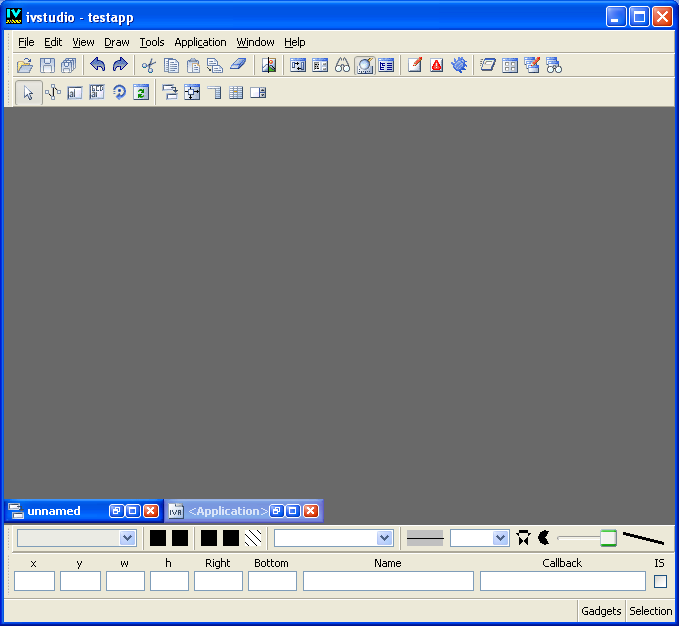Image resolution: width=679 pixels, height=626 pixels.
Task: Click the eraser Delete icon
Action: 237,65
